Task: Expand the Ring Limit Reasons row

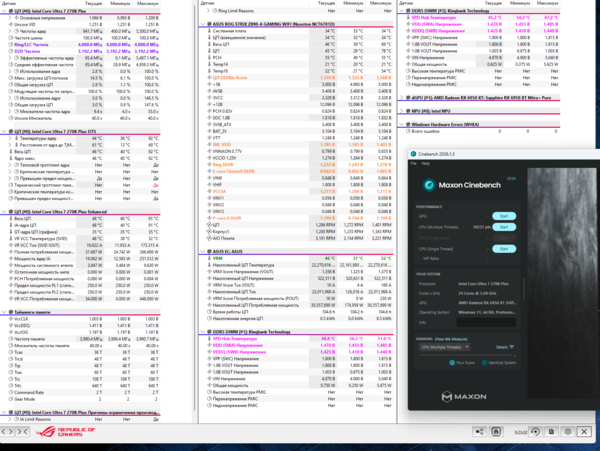Action: pos(209,11)
